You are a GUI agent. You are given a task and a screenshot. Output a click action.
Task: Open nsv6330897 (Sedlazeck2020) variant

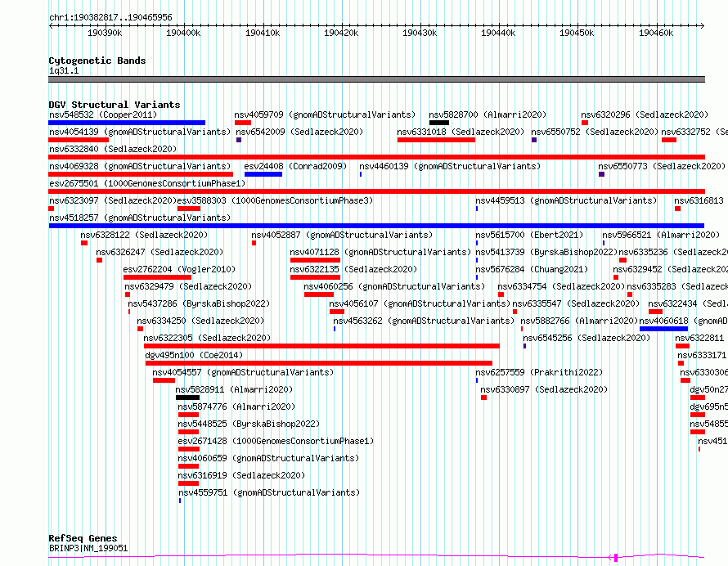544,389
